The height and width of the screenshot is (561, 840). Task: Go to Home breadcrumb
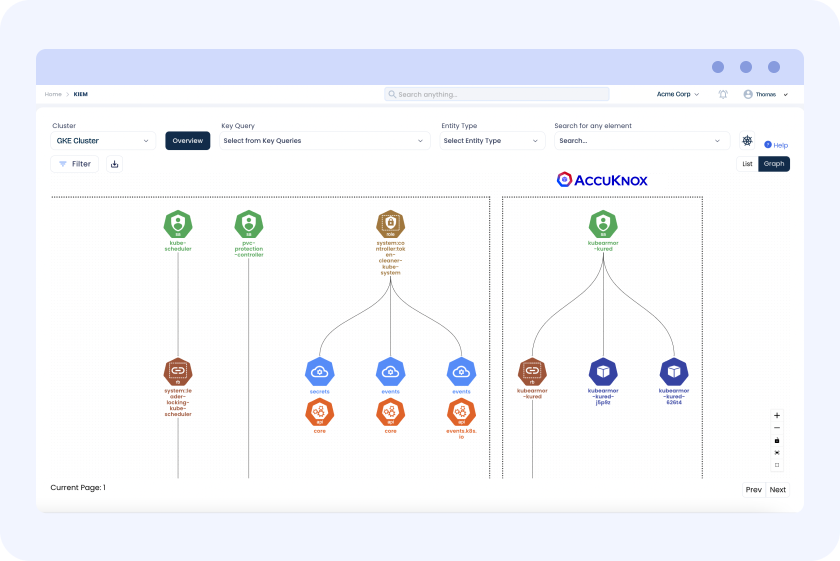(53, 94)
